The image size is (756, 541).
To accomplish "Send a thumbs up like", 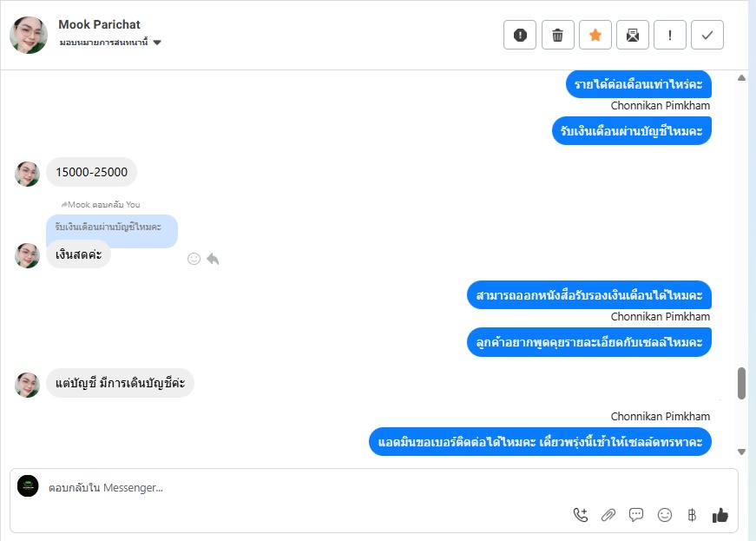I will coord(720,515).
